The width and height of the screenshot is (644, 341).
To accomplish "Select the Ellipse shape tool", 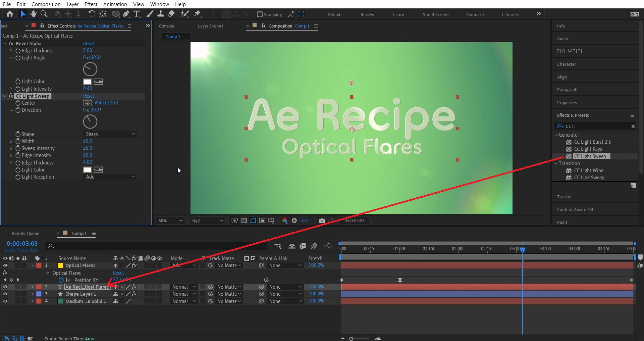I will 115,14.
